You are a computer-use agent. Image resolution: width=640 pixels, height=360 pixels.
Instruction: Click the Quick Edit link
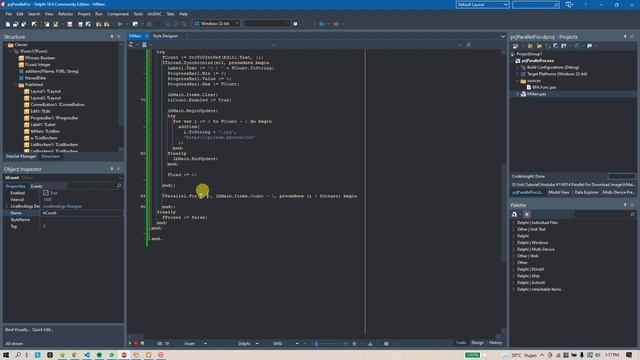[42, 330]
